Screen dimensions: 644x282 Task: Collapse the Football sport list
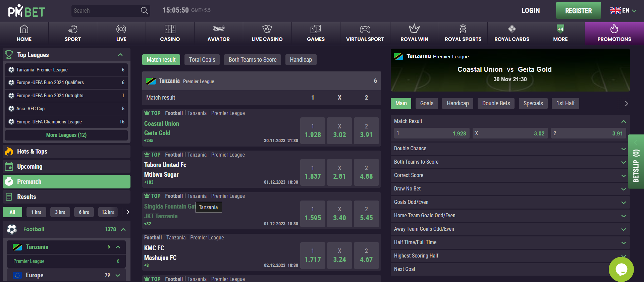(x=123, y=229)
